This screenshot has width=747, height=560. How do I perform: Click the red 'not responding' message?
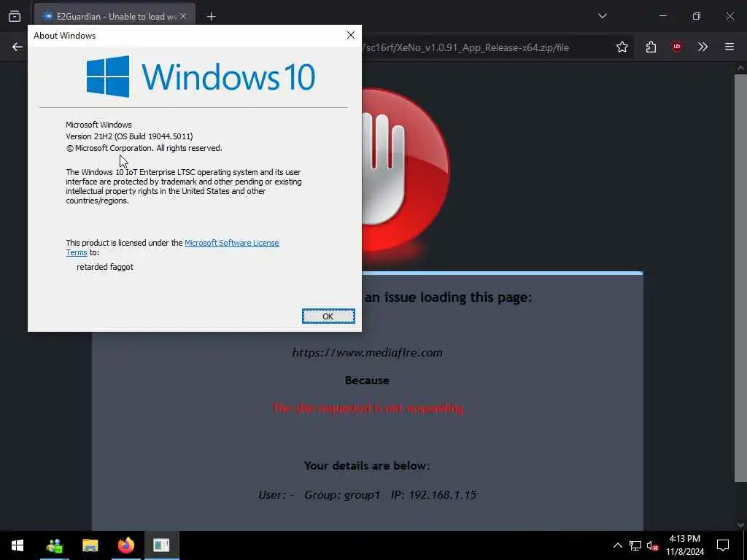click(368, 408)
